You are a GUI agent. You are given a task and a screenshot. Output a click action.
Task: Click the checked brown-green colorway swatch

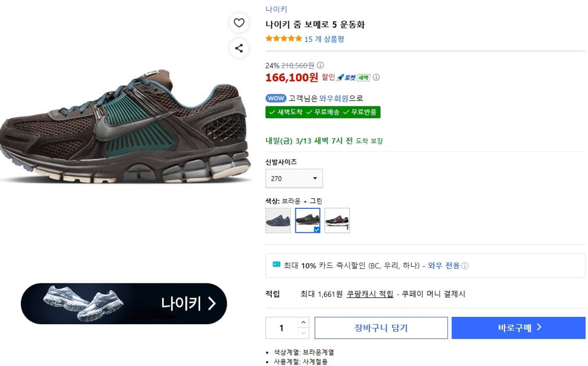307,220
